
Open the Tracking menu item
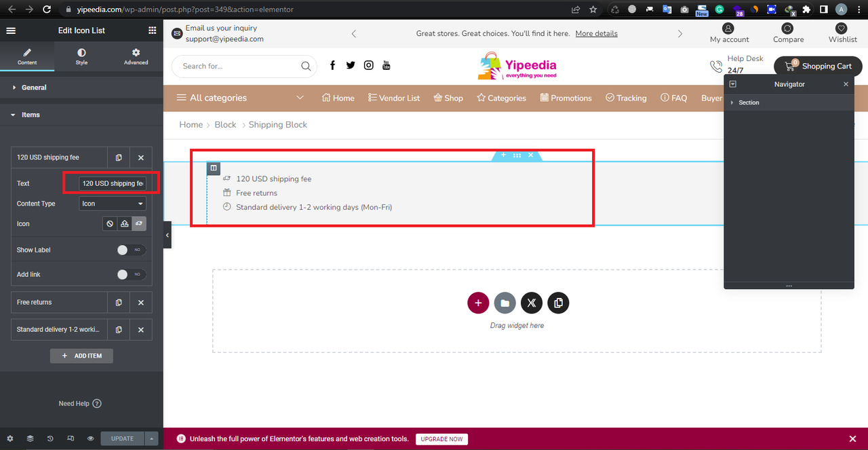pos(626,98)
